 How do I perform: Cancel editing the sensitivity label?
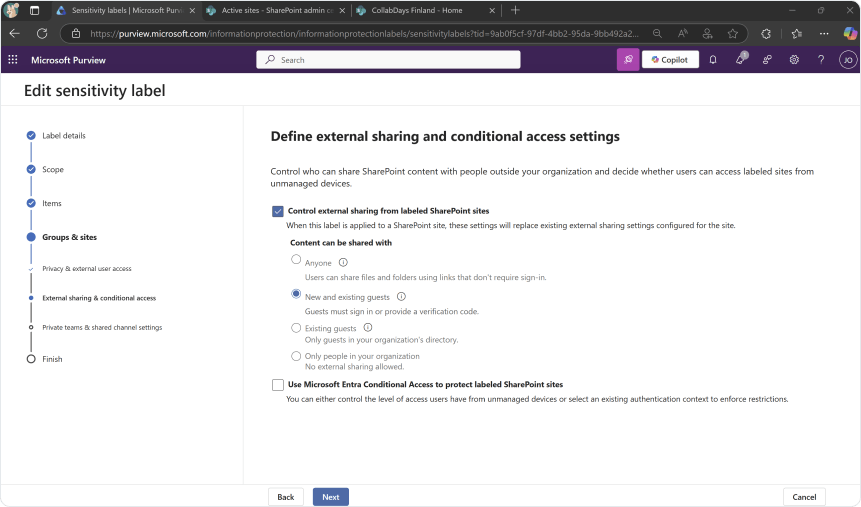pyautogui.click(x=804, y=497)
